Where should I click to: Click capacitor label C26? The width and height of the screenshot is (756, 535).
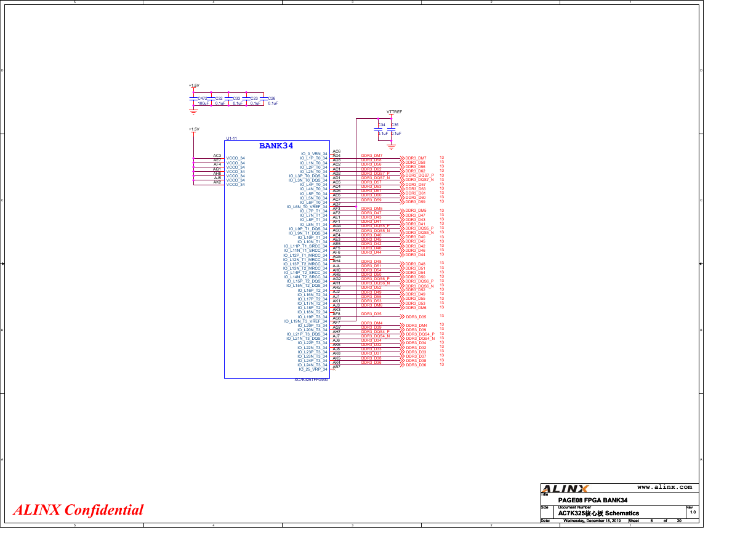tap(271, 99)
